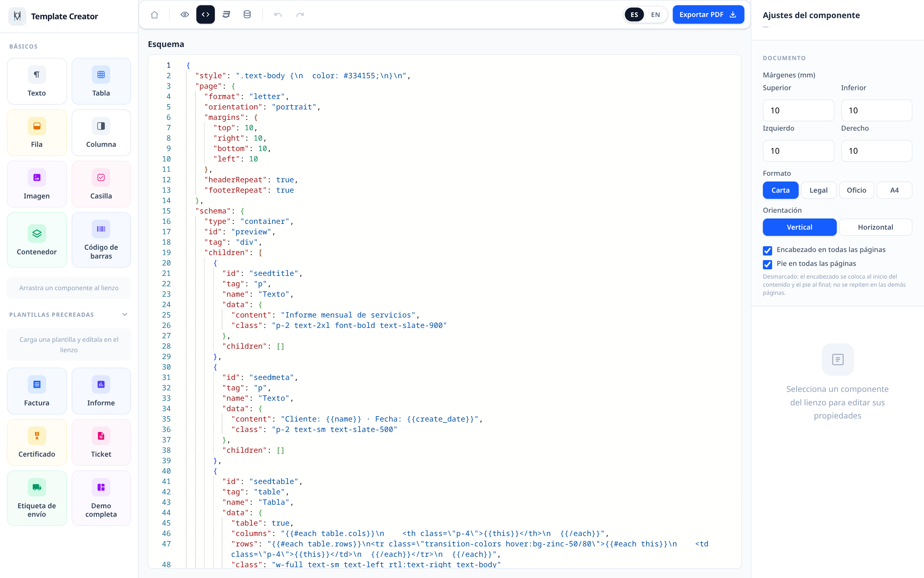Load the Demo completa template
924x578 pixels.
(101, 498)
